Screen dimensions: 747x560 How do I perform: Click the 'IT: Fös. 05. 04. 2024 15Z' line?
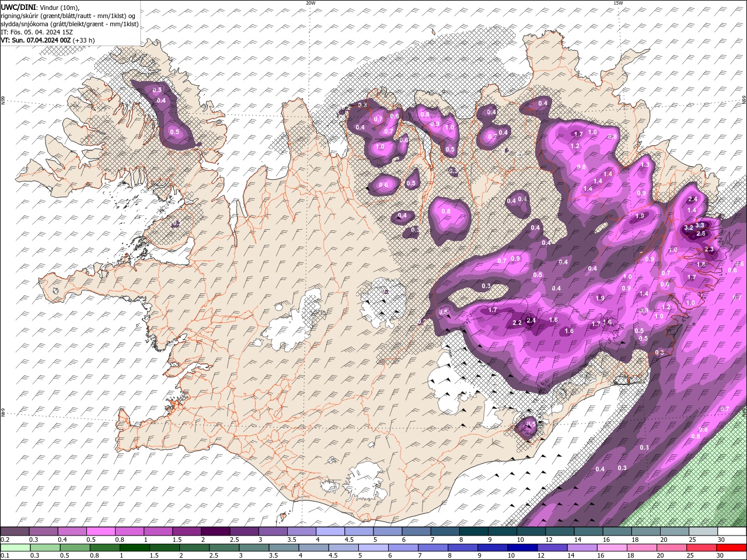tap(37, 32)
